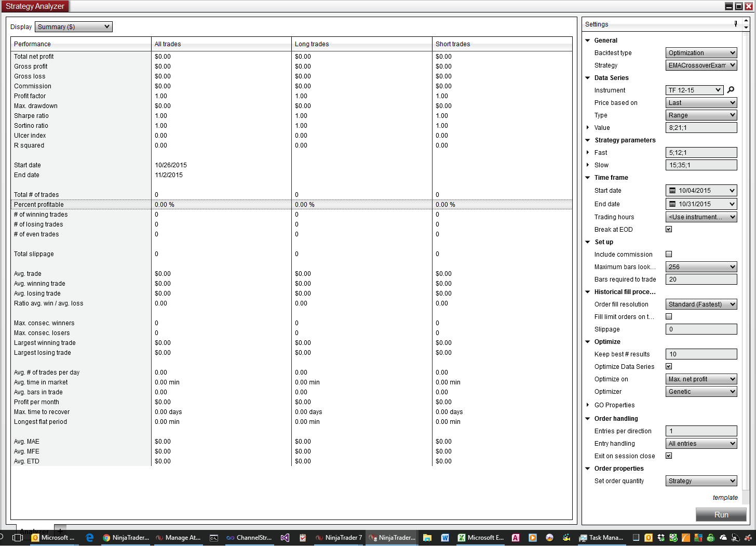Open data series Type Range dropdown
The height and width of the screenshot is (546, 756).
pos(701,115)
